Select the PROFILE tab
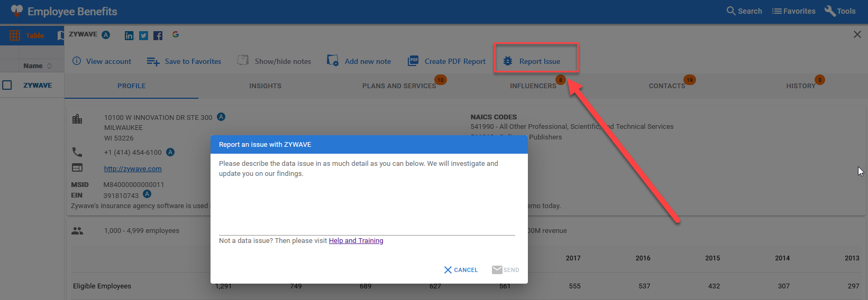868x300 pixels. point(132,86)
